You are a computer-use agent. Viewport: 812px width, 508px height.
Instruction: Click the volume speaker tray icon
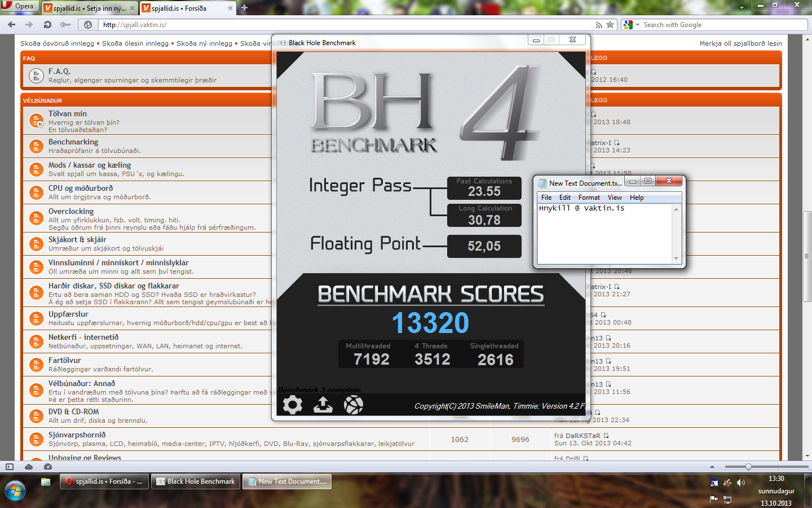[x=740, y=483]
